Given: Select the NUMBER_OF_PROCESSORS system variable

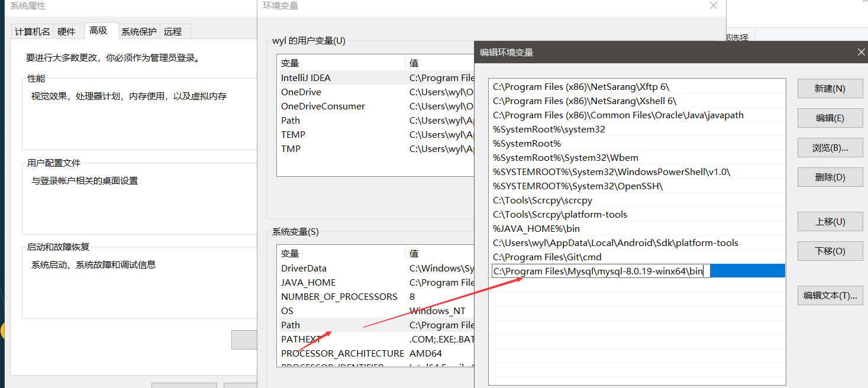Looking at the screenshot, I should [x=376, y=296].
